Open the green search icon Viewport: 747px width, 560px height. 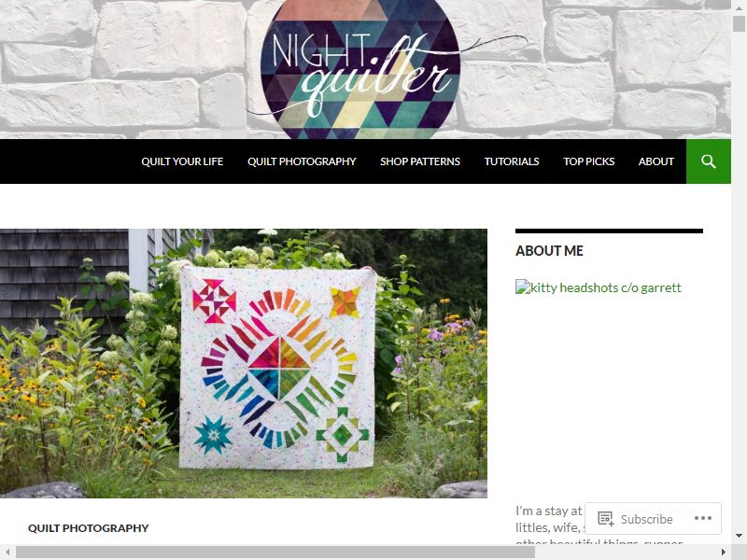(x=709, y=161)
